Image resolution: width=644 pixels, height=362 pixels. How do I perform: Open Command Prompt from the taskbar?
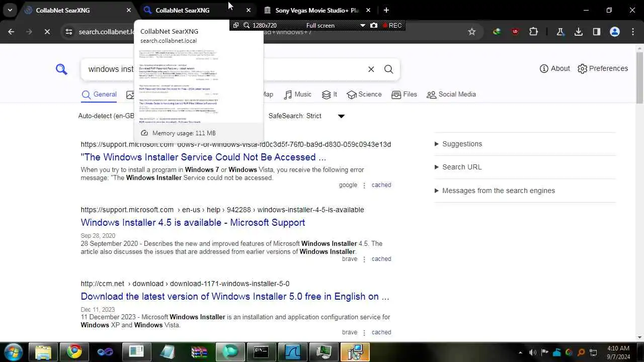261,351
